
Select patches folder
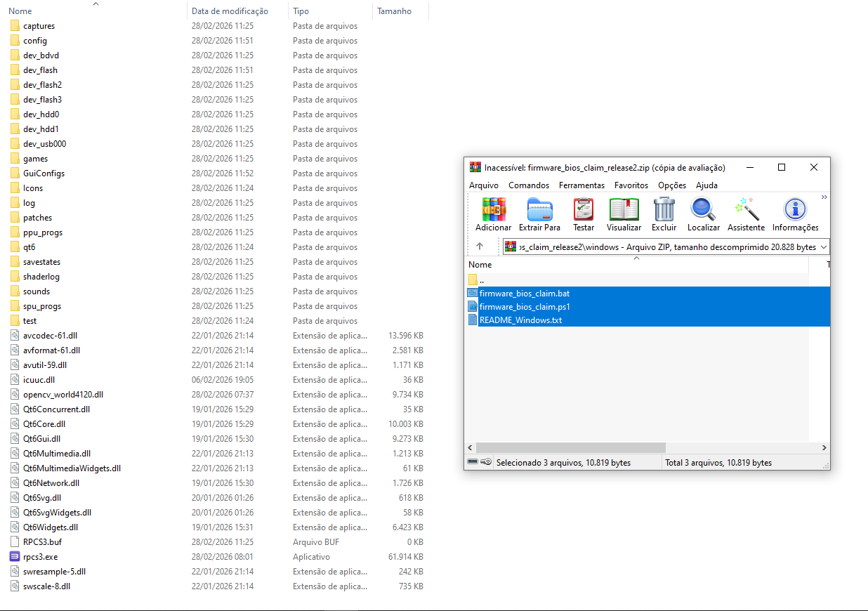click(37, 218)
